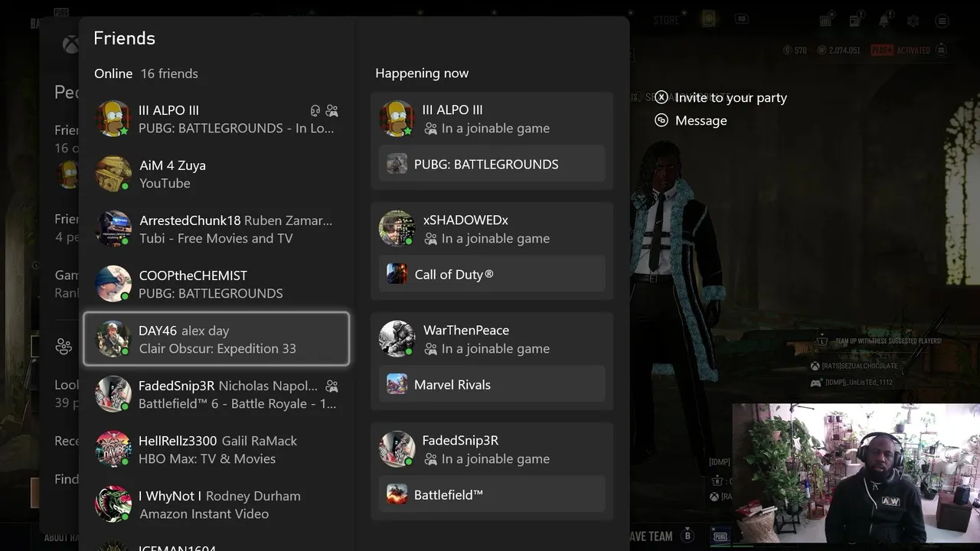Open III ALPO III friend row
Screen dimensions: 980x551
tap(216, 119)
